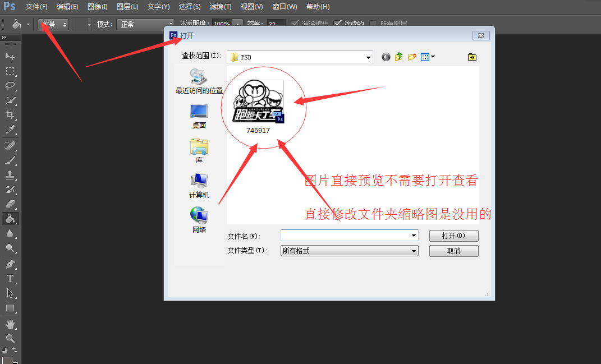Close the Open dialog window
Screen dimensions: 601x364
point(481,36)
